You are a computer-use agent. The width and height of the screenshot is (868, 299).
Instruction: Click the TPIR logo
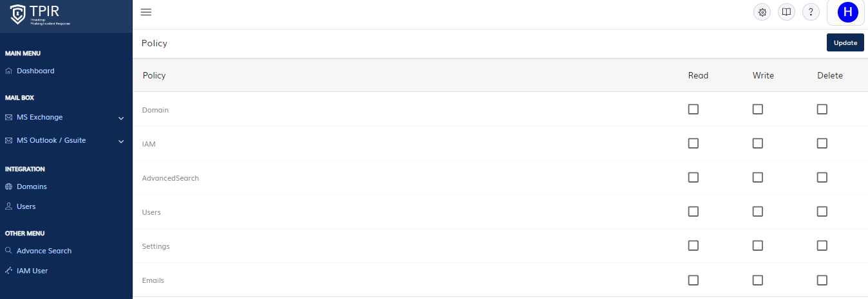click(x=41, y=14)
